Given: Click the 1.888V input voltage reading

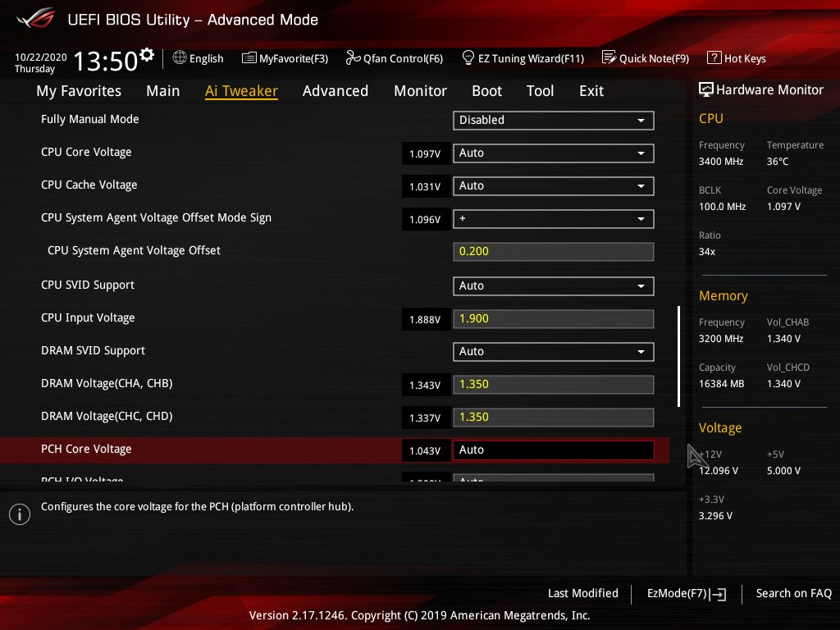Looking at the screenshot, I should pos(425,319).
